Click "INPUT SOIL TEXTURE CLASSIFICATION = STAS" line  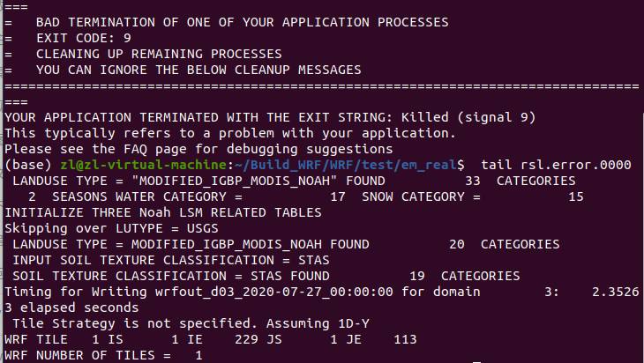(x=171, y=260)
